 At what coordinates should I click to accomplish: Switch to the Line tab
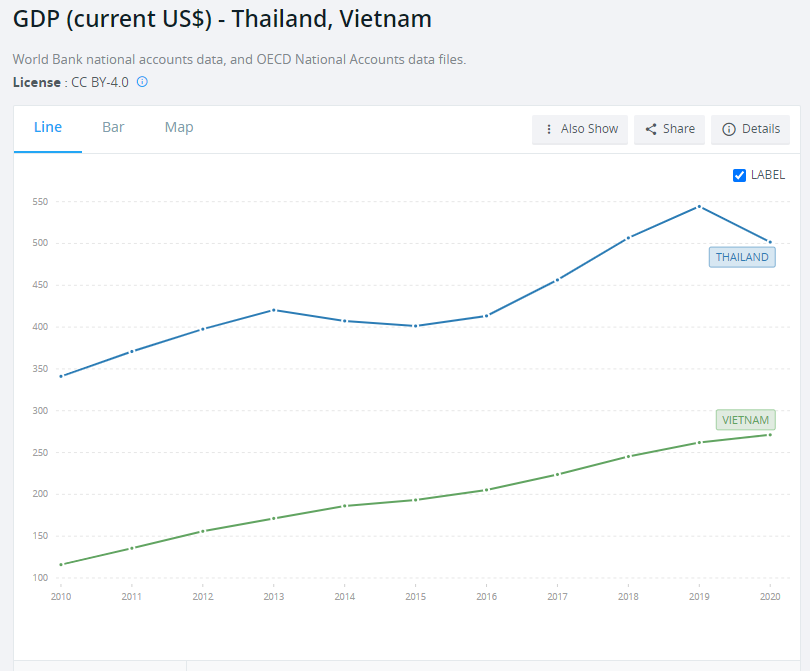tap(48, 127)
